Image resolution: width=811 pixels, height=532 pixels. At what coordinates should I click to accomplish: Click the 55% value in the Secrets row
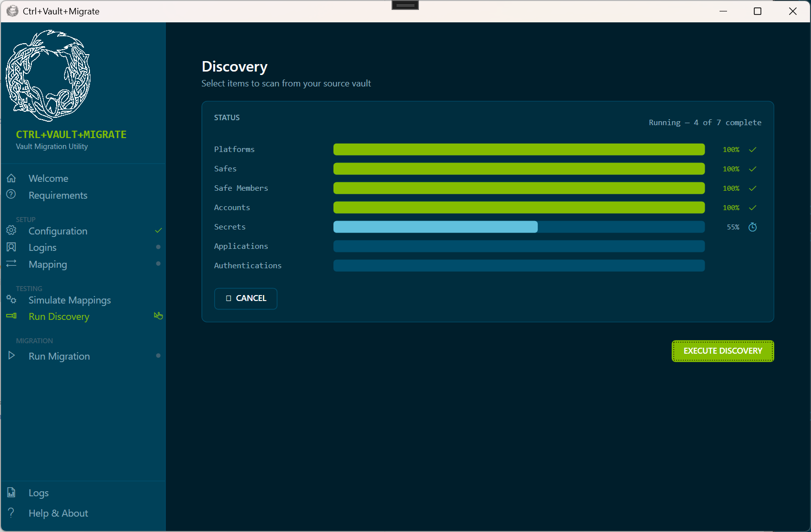point(733,227)
